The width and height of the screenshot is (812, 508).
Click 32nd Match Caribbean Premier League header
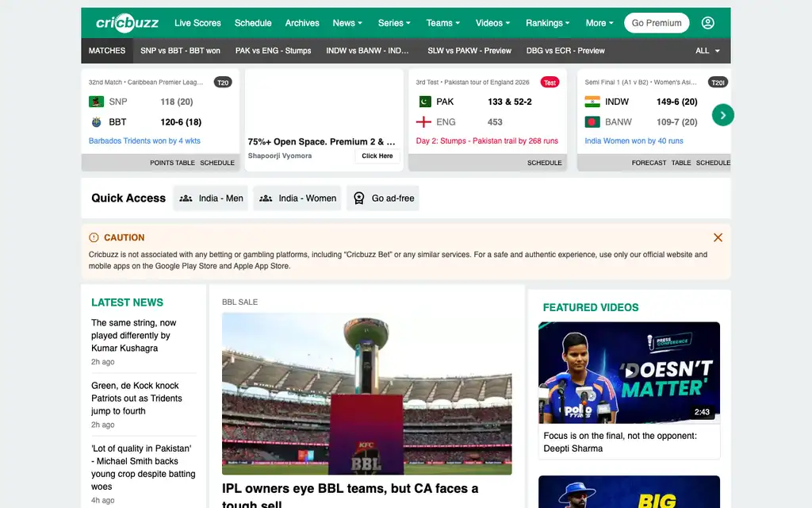click(146, 83)
